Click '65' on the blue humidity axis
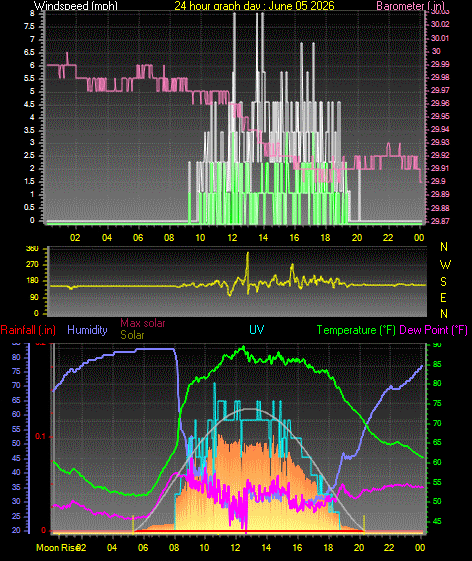 16,400
